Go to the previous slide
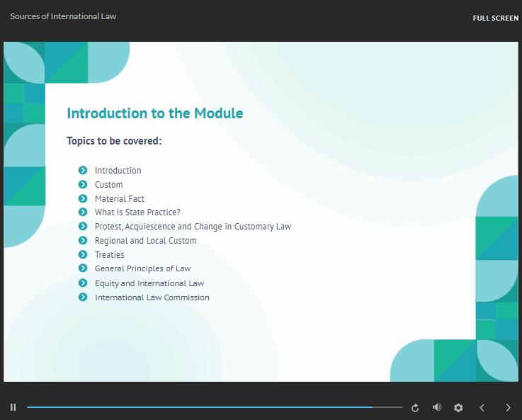Image resolution: width=522 pixels, height=420 pixels. 482,408
